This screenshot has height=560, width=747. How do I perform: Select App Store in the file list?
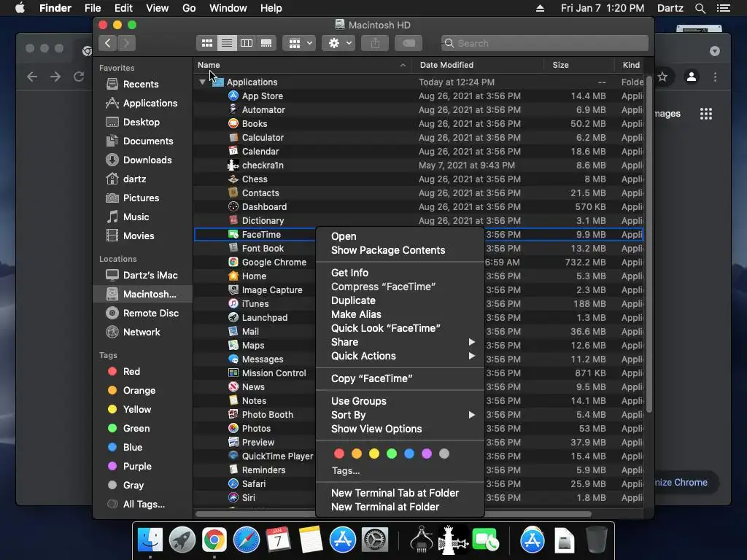[419, 96]
